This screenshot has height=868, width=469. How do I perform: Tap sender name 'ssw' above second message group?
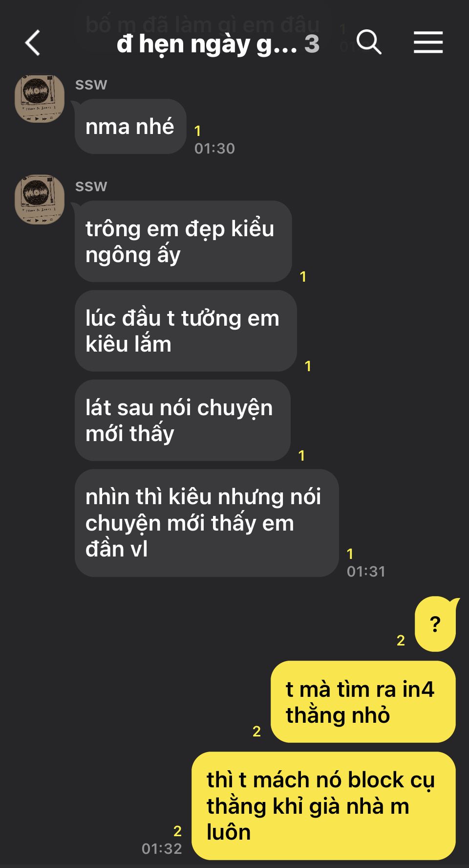tap(91, 186)
